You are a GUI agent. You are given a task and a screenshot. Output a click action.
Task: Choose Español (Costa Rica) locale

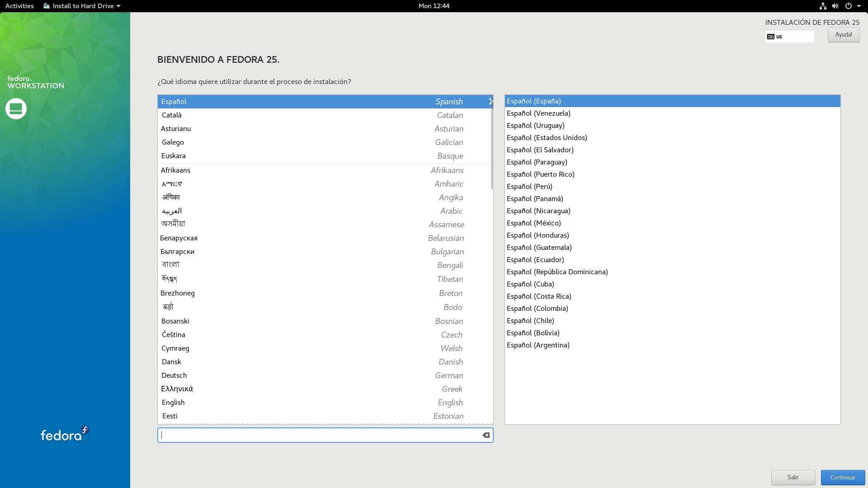coord(673,296)
